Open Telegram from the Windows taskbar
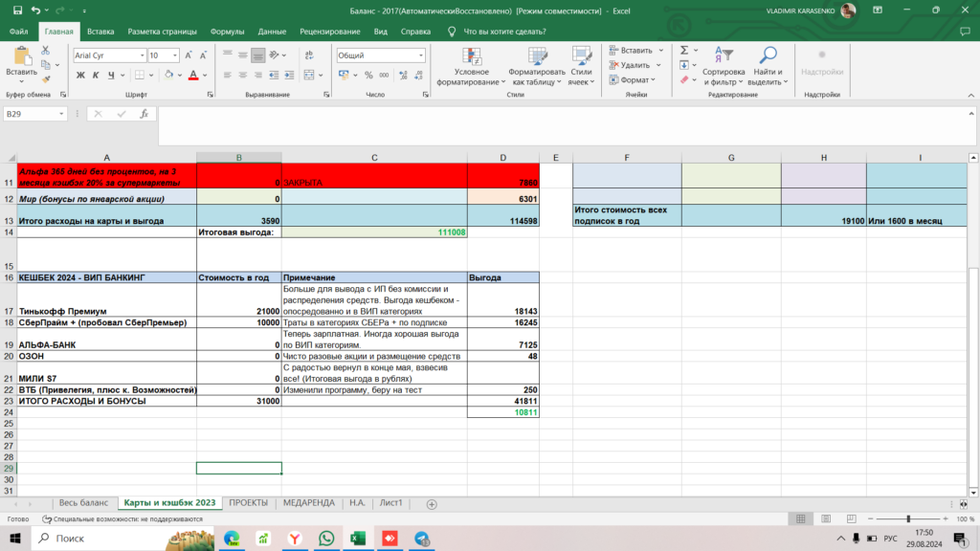The width and height of the screenshot is (980, 551). coord(422,538)
